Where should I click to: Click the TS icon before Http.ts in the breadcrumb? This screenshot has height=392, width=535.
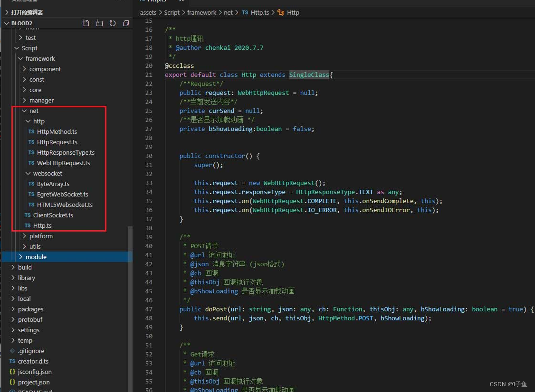coord(246,13)
